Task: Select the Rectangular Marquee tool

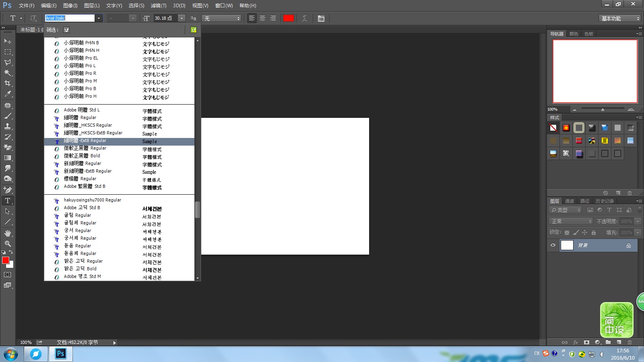Action: click(8, 51)
